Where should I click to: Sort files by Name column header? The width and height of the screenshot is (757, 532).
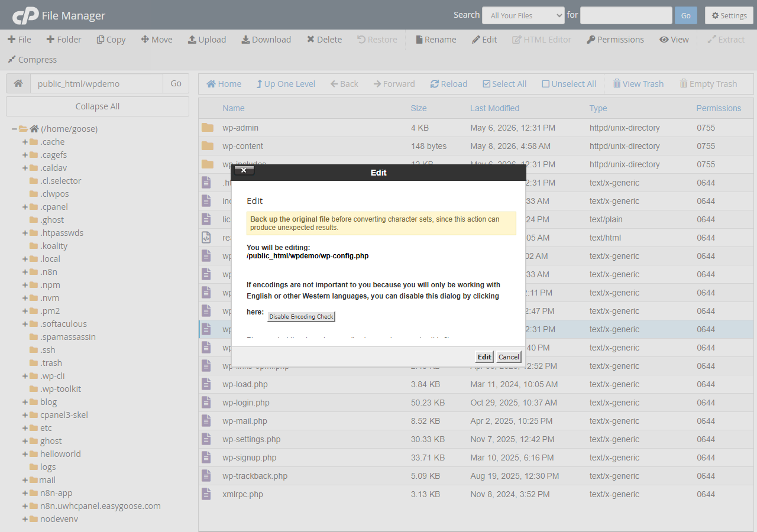pos(234,108)
